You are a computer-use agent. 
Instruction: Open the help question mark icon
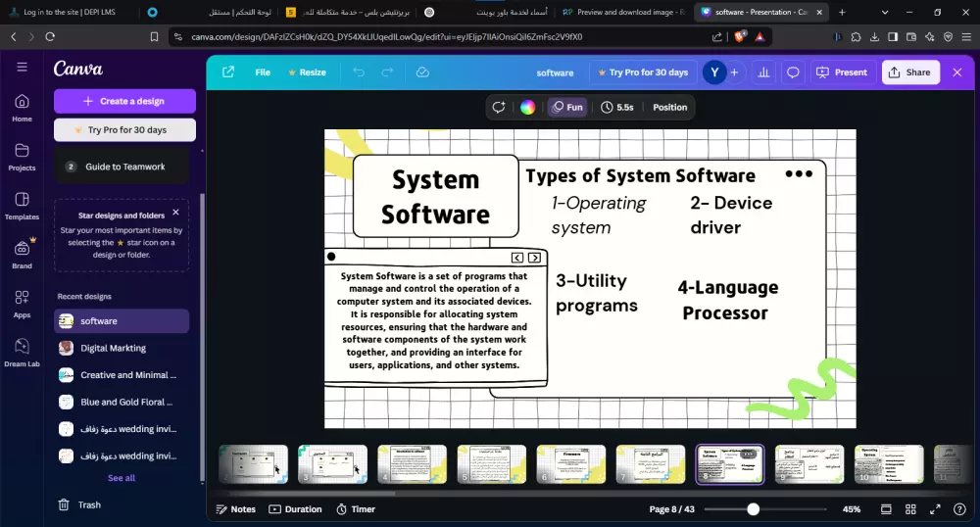[959, 509]
